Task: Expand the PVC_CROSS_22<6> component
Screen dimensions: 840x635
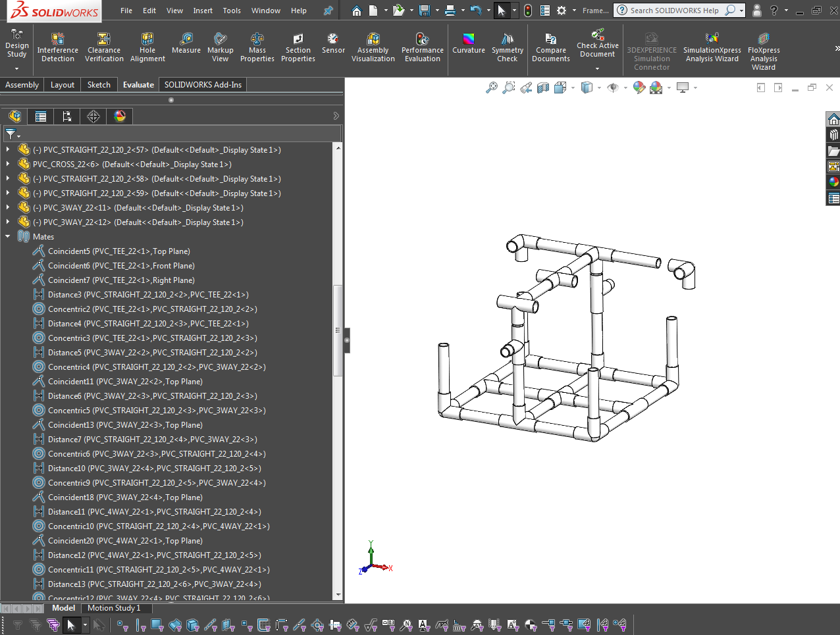Action: 8,165
